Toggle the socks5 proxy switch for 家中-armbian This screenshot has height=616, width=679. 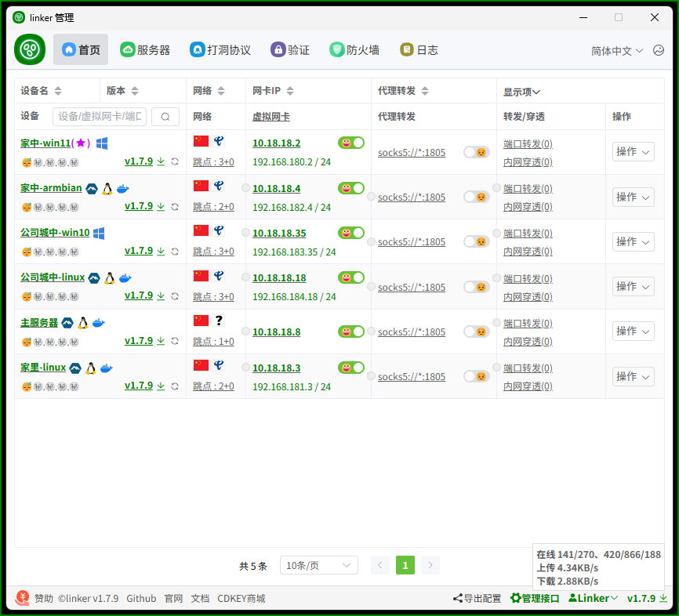click(476, 197)
